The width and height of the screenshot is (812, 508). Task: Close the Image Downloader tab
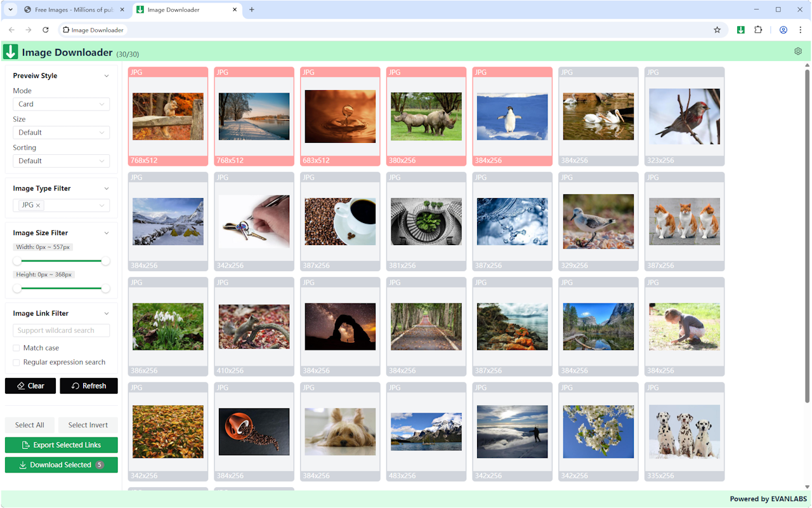click(x=235, y=10)
